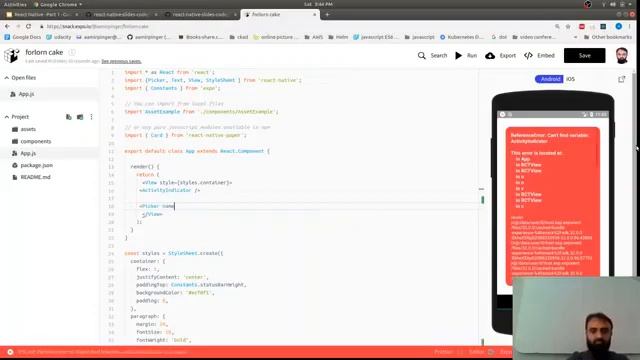Viewport: 640px width, 360px height.
Task: Open the Kubernetes bookmark
Action: [x=461, y=37]
